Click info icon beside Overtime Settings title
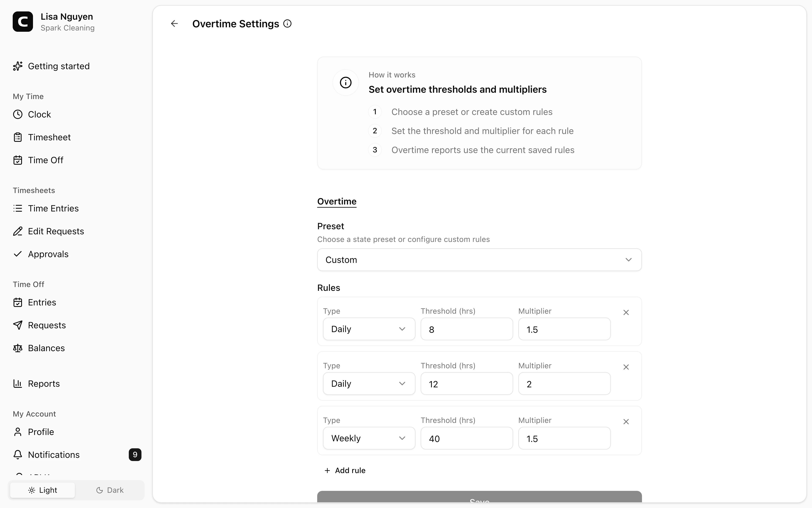The width and height of the screenshot is (812, 508). pyautogui.click(x=287, y=23)
